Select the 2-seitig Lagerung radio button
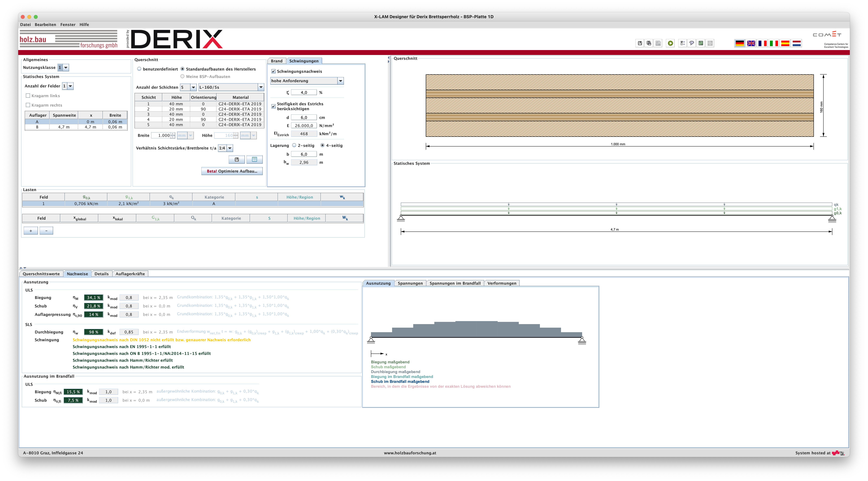 [x=294, y=145]
